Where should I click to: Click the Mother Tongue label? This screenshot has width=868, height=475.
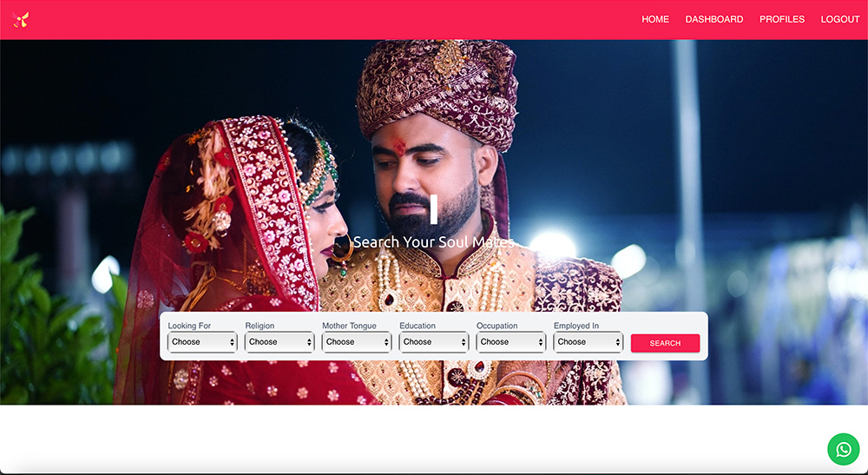tap(349, 326)
